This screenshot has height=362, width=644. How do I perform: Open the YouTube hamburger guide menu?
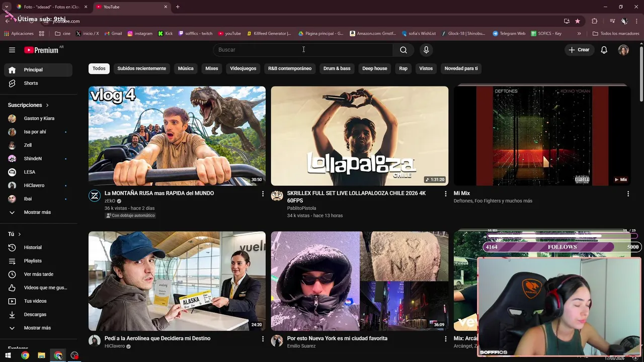pyautogui.click(x=12, y=50)
